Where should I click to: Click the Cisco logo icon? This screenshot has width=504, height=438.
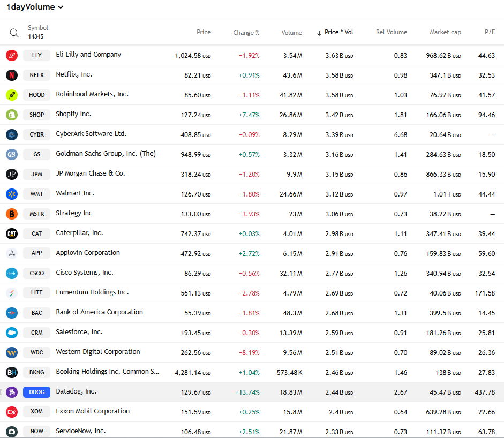click(x=12, y=274)
